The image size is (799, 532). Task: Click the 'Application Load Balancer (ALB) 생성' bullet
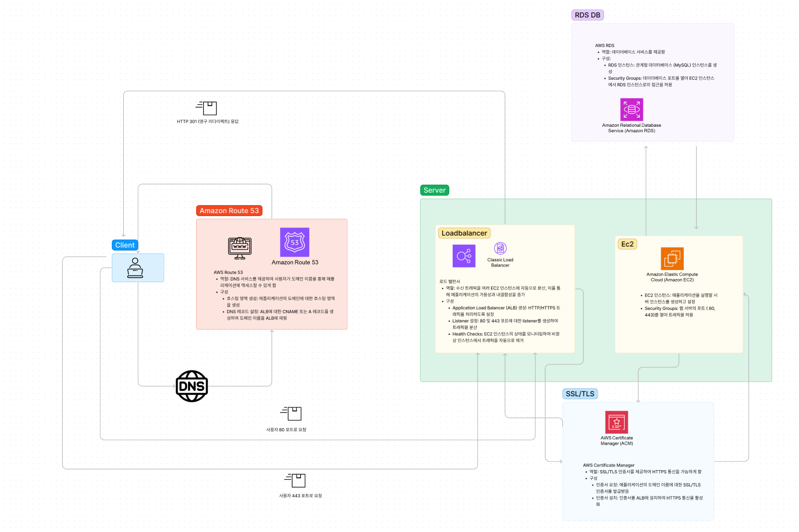[506, 311]
